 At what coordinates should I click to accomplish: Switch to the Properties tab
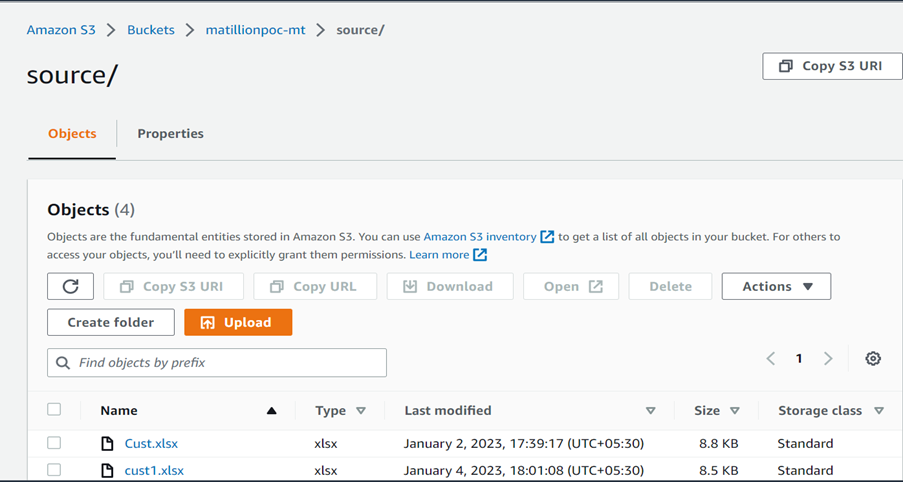170,134
